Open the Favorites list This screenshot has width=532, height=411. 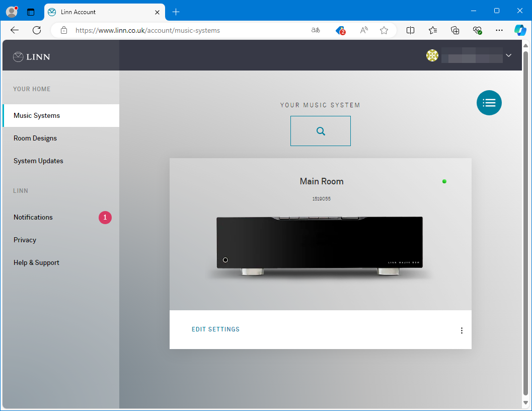click(x=432, y=30)
